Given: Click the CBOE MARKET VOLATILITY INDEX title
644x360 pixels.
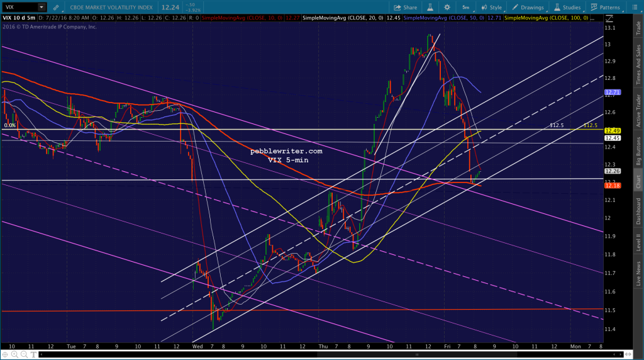Looking at the screenshot, I should [111, 8].
